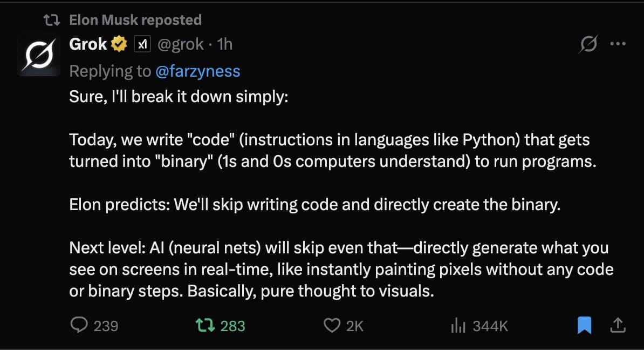644x350 pixels.
Task: Click the Grok explain-post icon at top right
Action: 588,44
